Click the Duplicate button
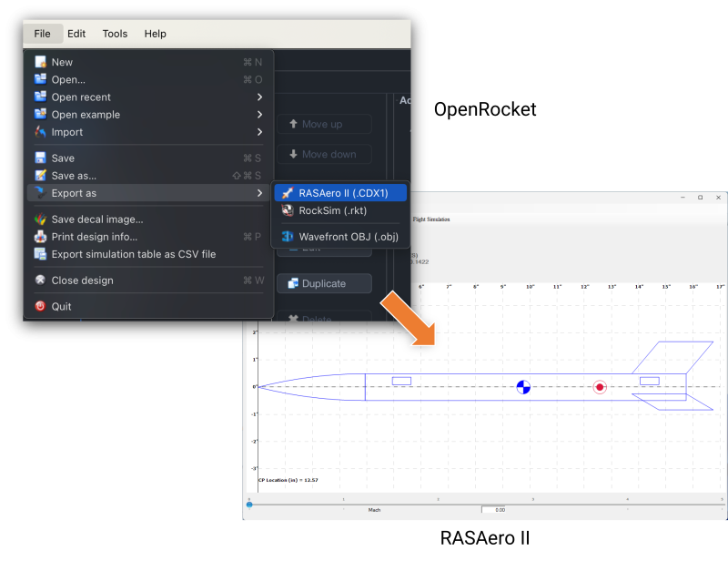Viewport: 728px width, 561px height. [324, 283]
